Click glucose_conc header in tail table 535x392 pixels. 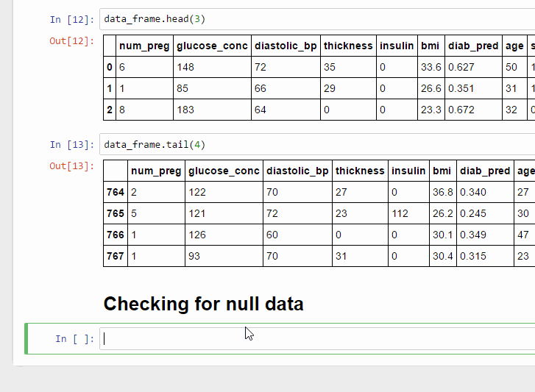coord(224,171)
